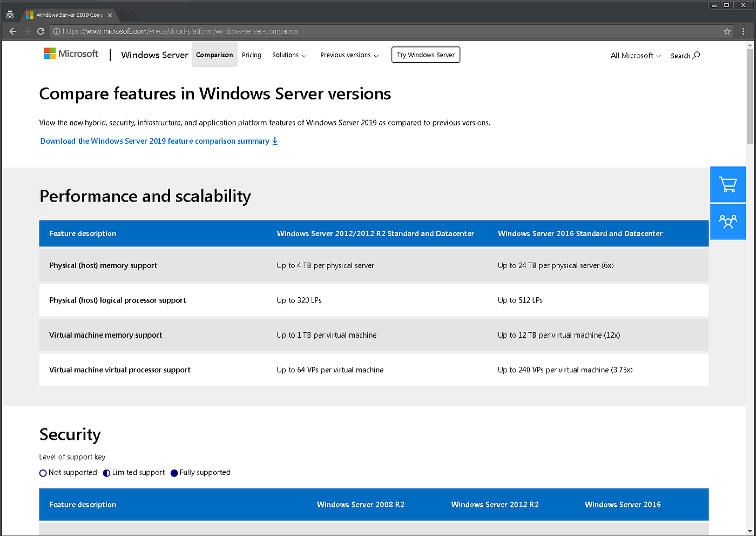The image size is (756, 536).
Task: Expand the Previous versions dropdown
Action: (x=349, y=55)
